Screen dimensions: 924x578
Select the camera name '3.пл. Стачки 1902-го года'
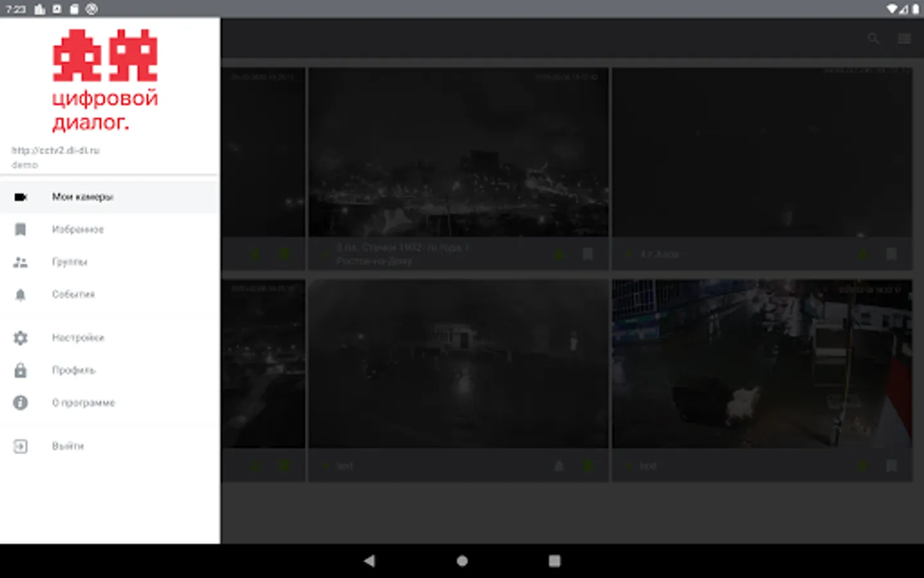click(403, 254)
